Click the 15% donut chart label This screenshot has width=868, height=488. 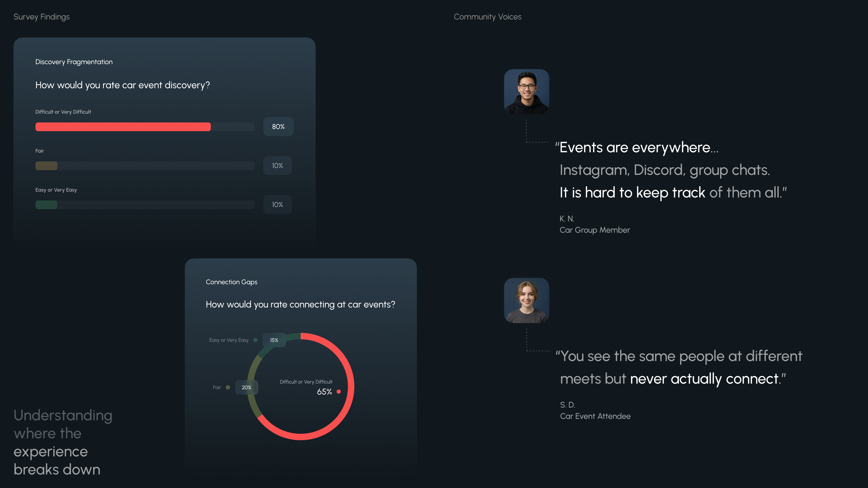(x=274, y=340)
